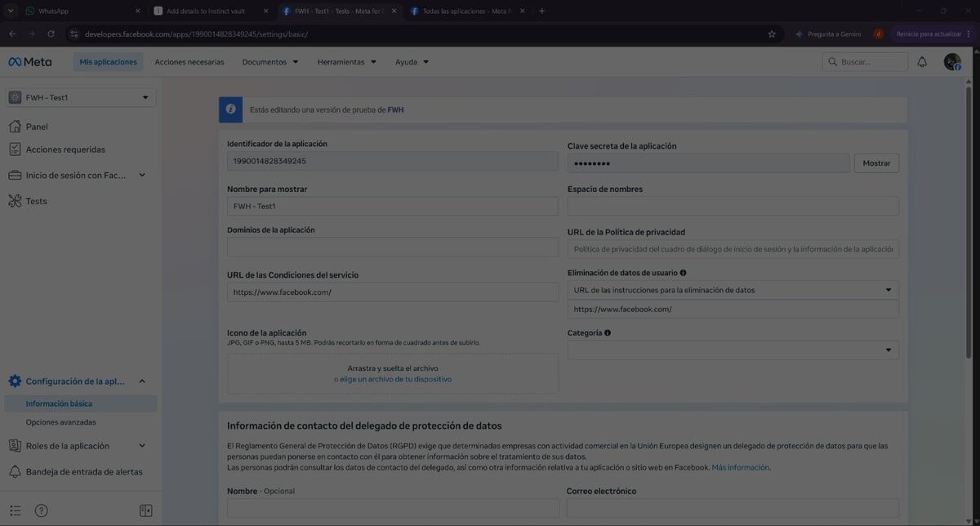This screenshot has height=526, width=980.
Task: Click the Correo electrónico field
Action: tap(733, 508)
